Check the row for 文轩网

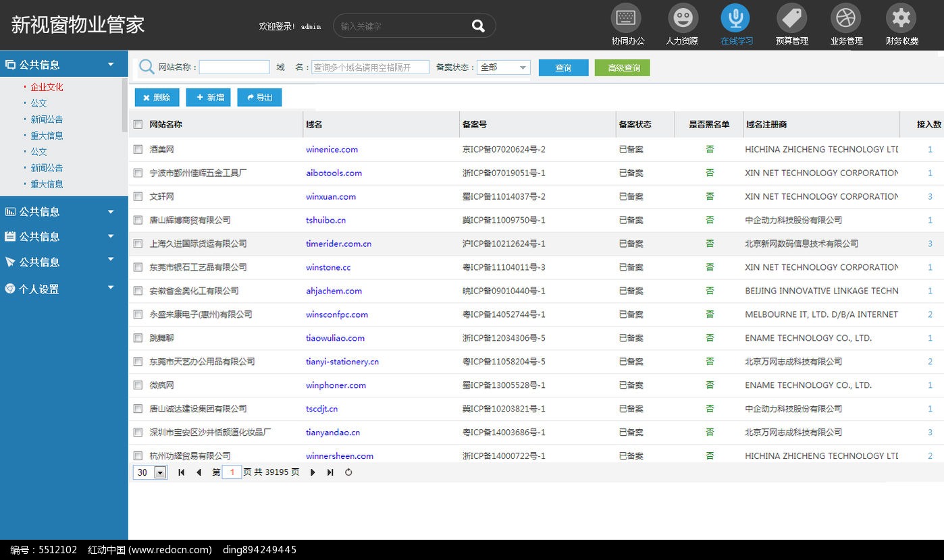click(x=138, y=196)
